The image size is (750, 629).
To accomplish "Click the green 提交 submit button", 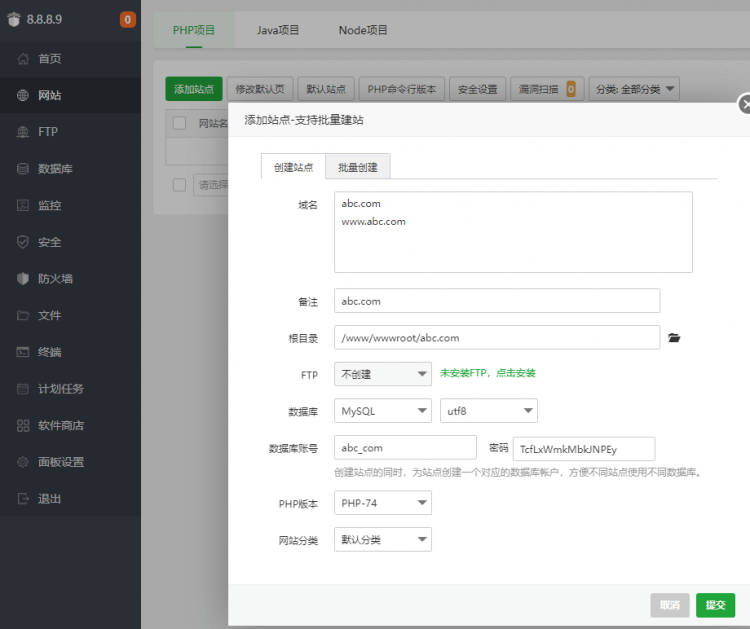I will click(715, 605).
